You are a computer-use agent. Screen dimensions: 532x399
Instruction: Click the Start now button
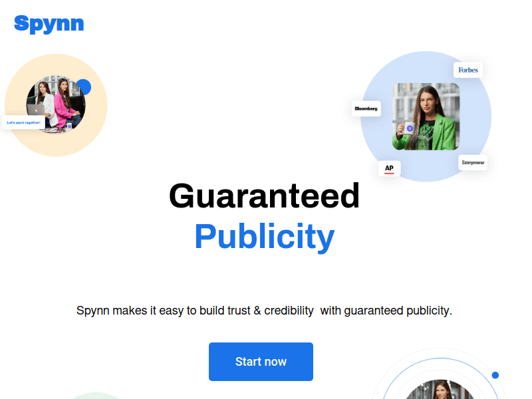coord(261,361)
